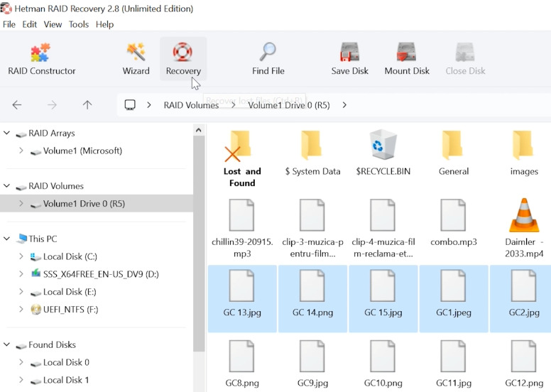The width and height of the screenshot is (551, 392).
Task: Click the computer icon in address bar
Action: pyautogui.click(x=130, y=105)
